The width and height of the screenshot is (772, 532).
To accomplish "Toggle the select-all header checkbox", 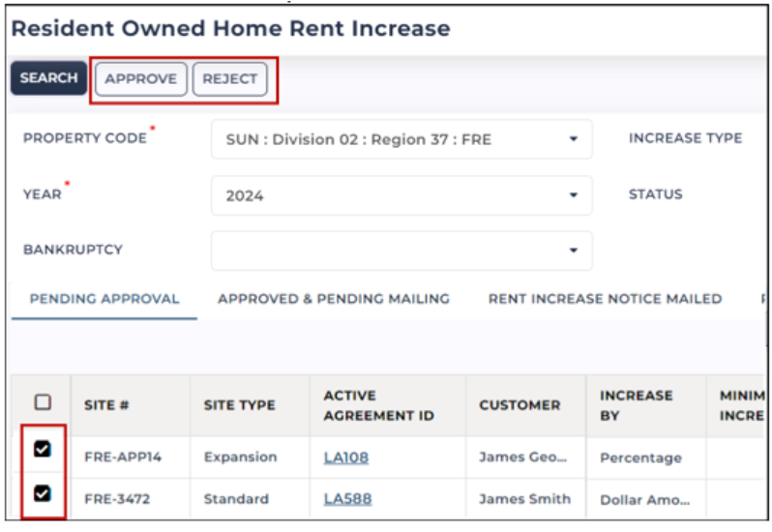I will tap(43, 402).
